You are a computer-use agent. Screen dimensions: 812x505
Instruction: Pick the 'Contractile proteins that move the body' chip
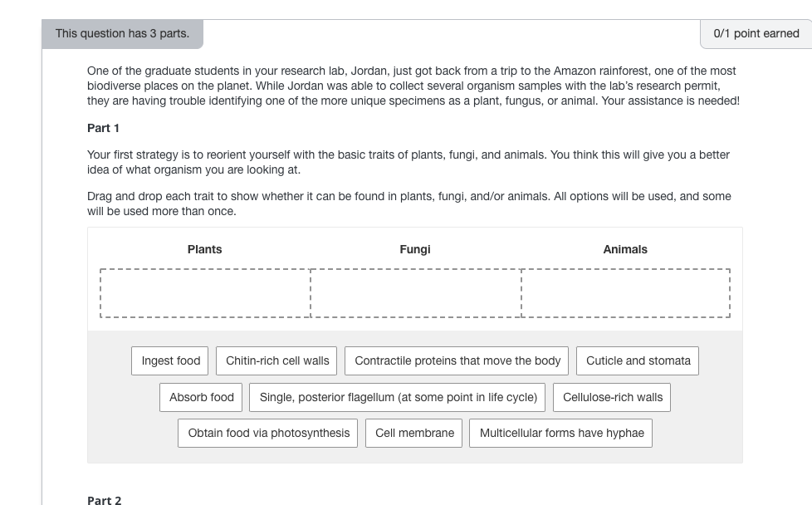pos(457,360)
